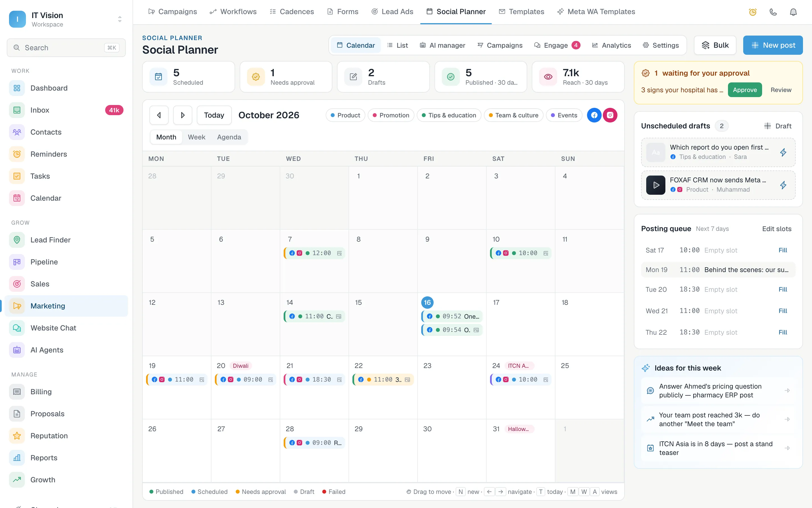Quick-schedule the 'Which report do you open first' draft lightning icon

783,152
